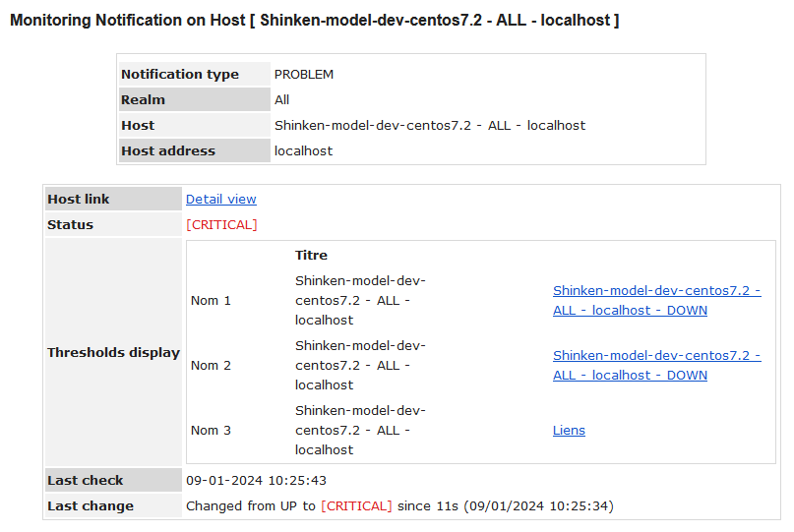Viewport: 794px width, 532px height.
Task: Click the Titre column header
Action: [311, 255]
